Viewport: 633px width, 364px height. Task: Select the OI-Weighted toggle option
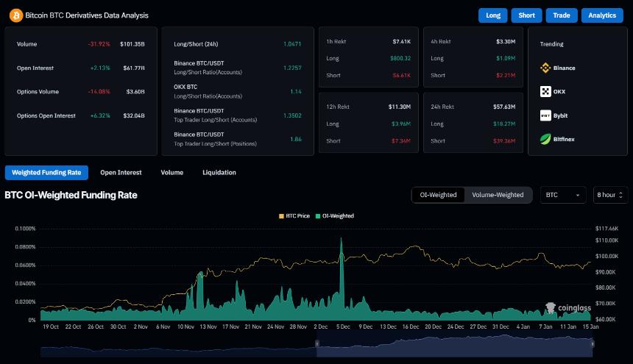tap(438, 195)
